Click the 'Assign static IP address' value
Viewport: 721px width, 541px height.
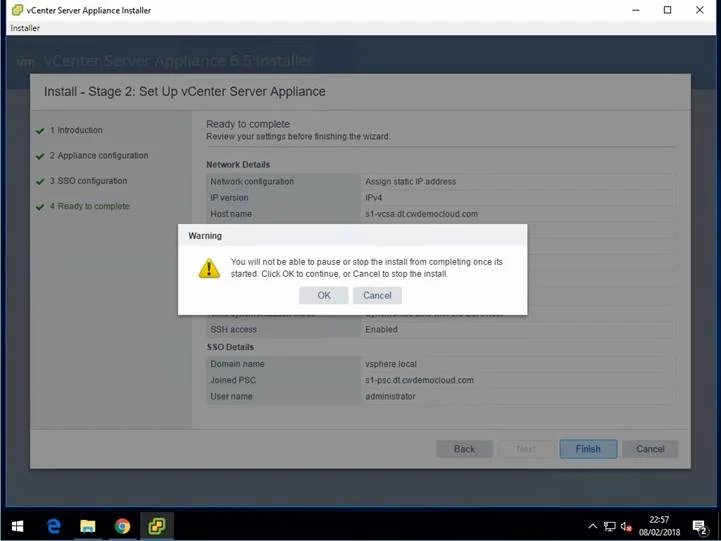point(410,182)
